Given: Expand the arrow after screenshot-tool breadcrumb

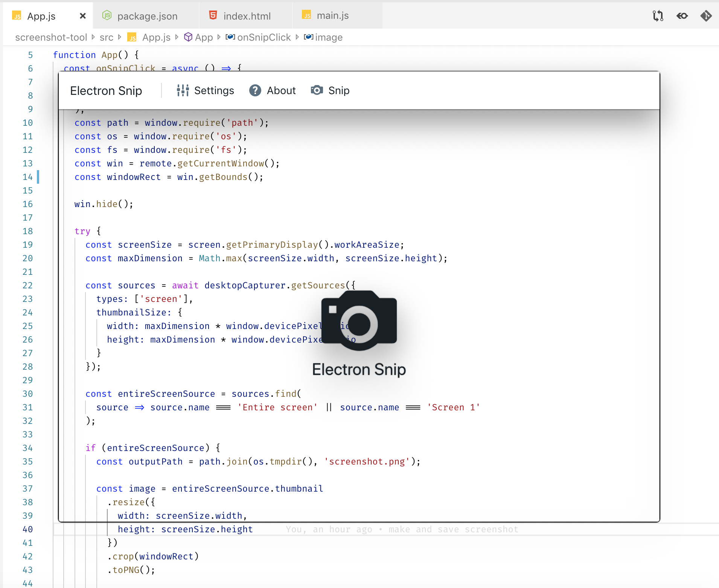Looking at the screenshot, I should click(x=93, y=37).
